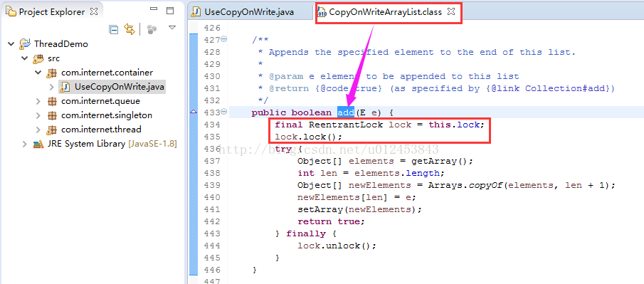Viewport: 644px width, 284px height.
Task: Expand com.internet.singleton package
Action: [x=38, y=115]
